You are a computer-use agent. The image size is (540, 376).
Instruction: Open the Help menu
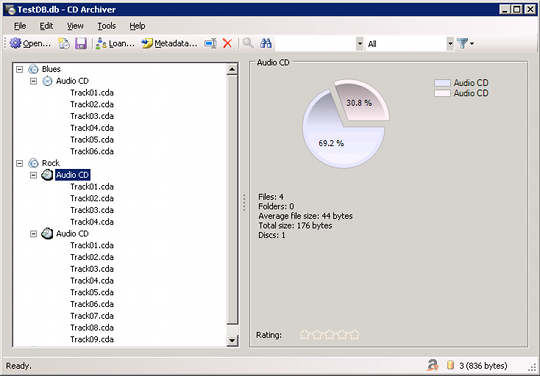(137, 26)
